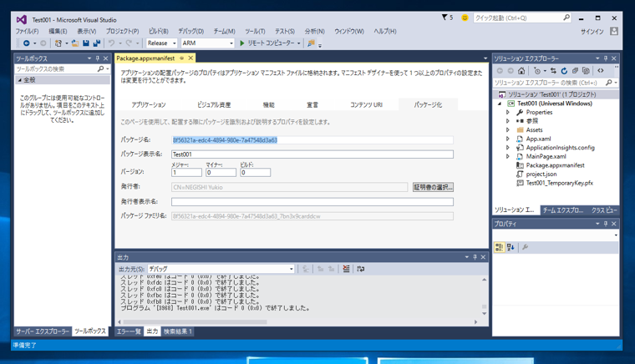This screenshot has width=635, height=364.
Task: Pin the ツールボックス panel
Action: coord(97,58)
